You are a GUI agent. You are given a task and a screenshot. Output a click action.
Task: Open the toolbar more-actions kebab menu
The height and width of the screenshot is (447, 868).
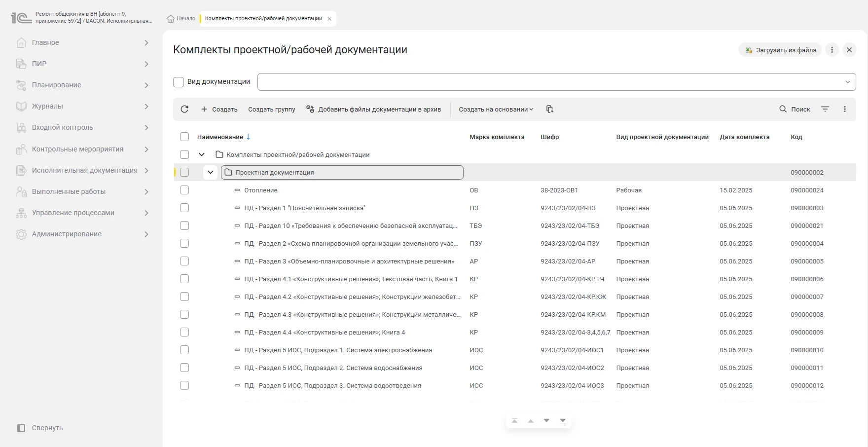pyautogui.click(x=845, y=109)
